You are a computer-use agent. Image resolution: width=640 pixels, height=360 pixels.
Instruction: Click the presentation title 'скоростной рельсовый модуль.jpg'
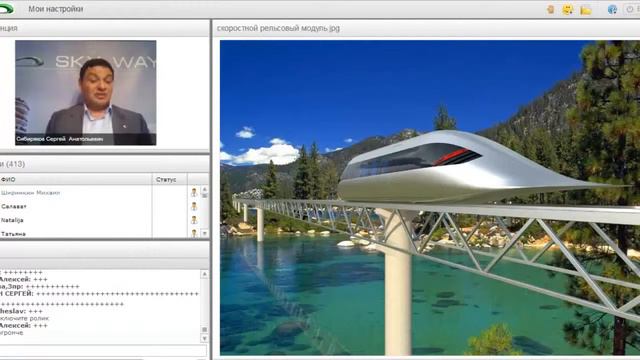[278, 28]
